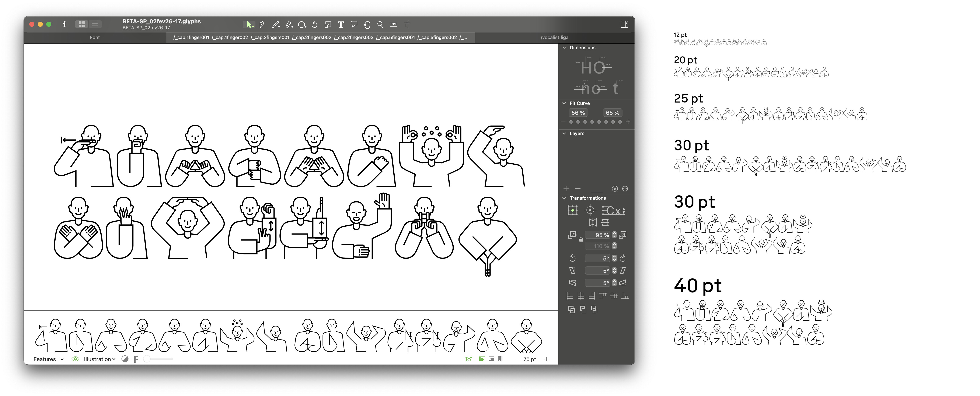
Task: Switch to grid view mode
Action: pos(81,24)
